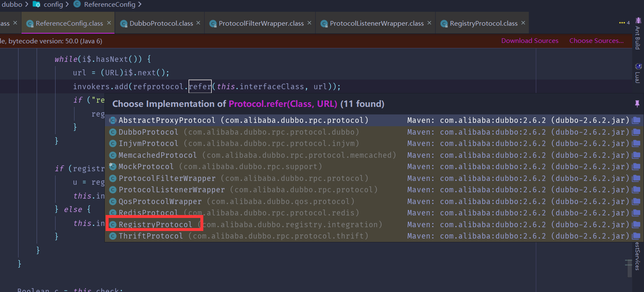The width and height of the screenshot is (644, 292).
Task: Click the boxed 'refer' method name in code
Action: tap(200, 86)
